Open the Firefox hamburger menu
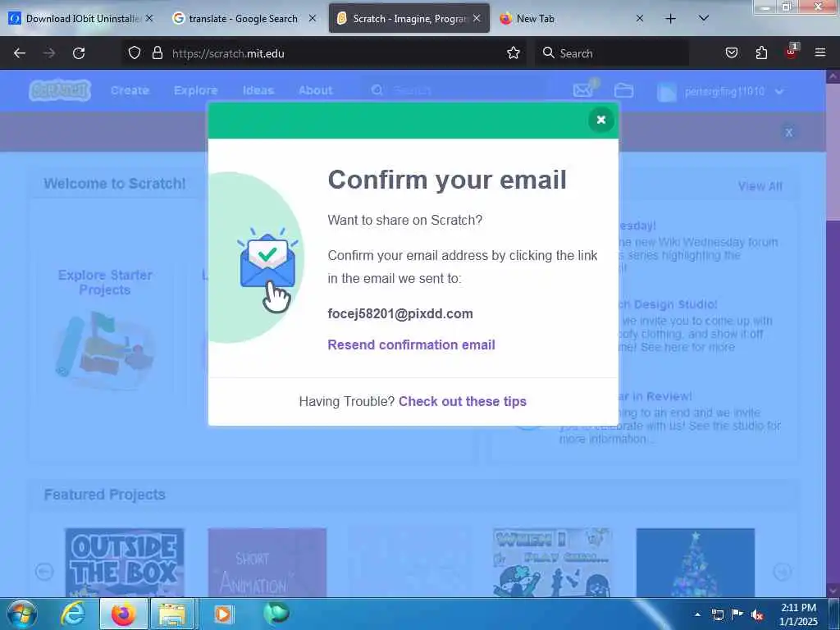Viewport: 840px width, 630px height. [x=820, y=52]
